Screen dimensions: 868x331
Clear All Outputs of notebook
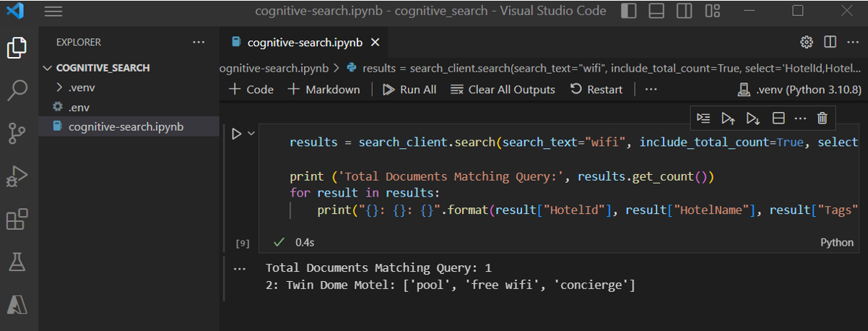click(x=503, y=90)
